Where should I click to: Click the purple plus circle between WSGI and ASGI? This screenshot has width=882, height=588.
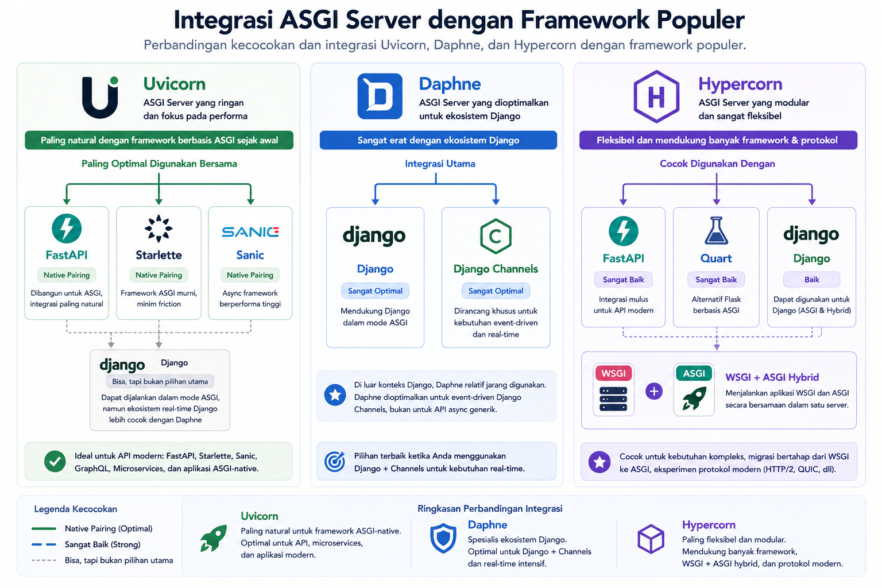coord(654,392)
